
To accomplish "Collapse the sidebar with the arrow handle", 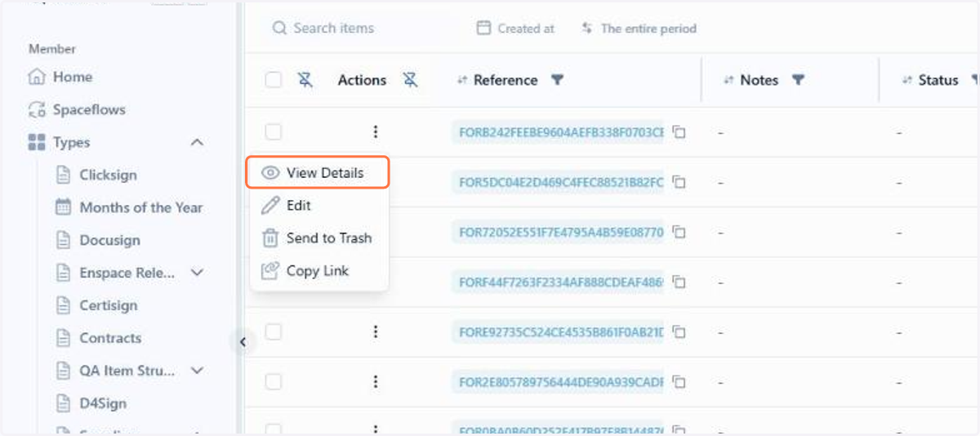I will [x=243, y=343].
